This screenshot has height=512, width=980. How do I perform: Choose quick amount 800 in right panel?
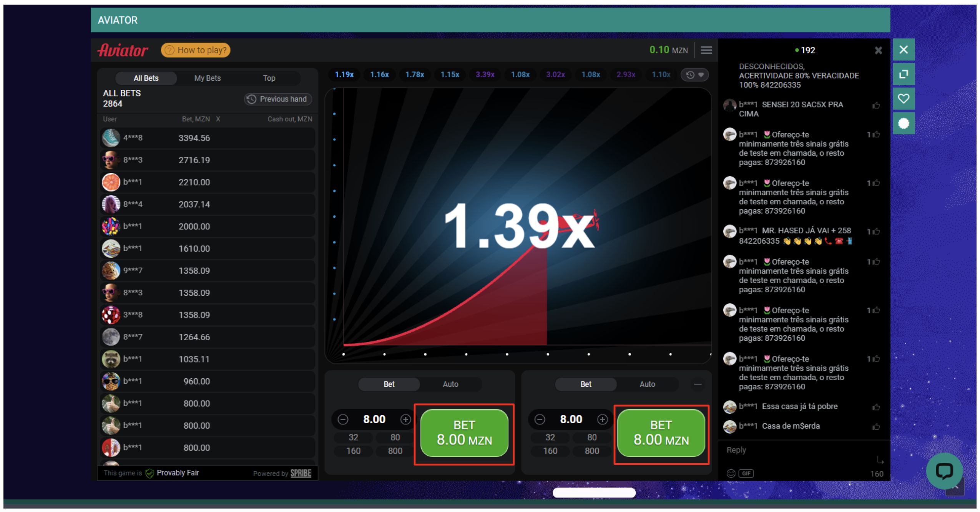point(592,451)
